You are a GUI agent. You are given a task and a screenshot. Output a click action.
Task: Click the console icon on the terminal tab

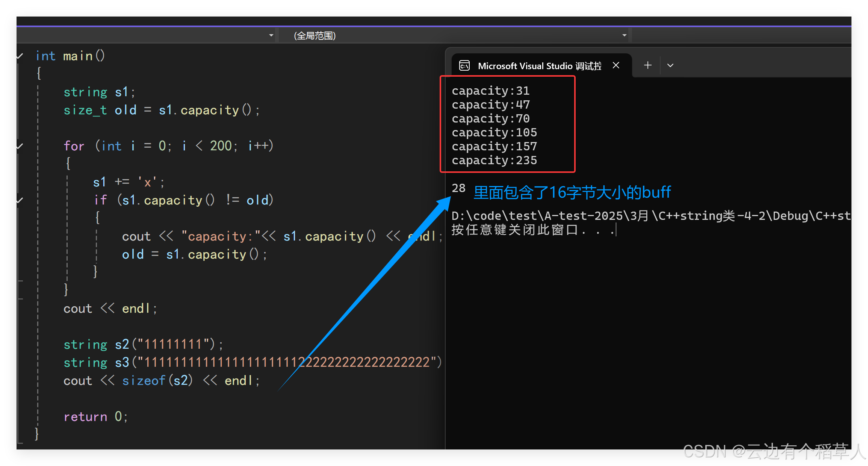tap(464, 66)
